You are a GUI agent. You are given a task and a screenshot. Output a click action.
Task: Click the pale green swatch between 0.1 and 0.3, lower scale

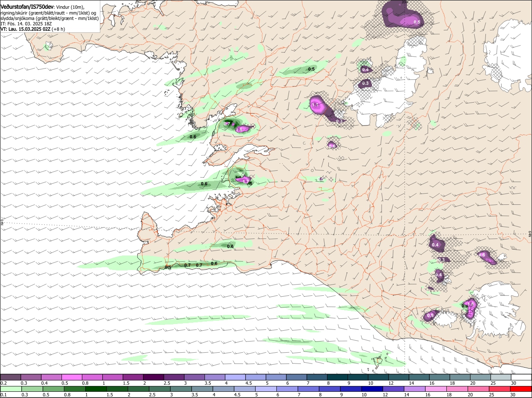click(10, 389)
